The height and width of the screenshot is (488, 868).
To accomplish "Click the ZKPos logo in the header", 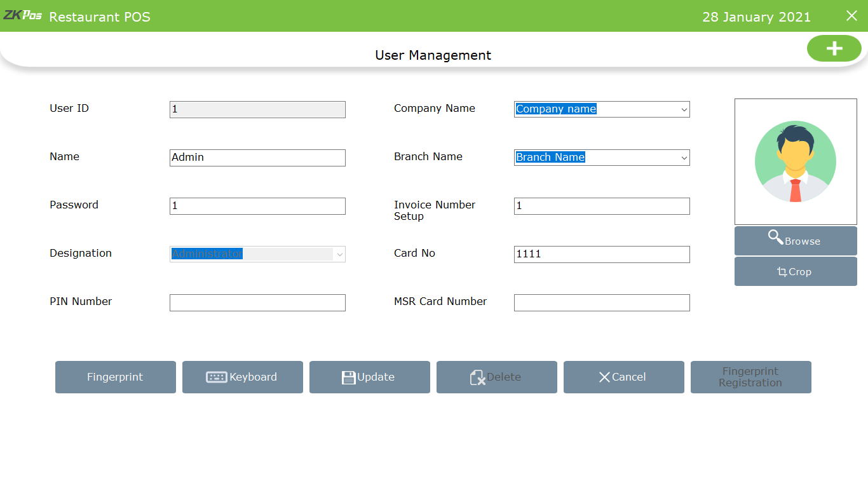I will [23, 15].
